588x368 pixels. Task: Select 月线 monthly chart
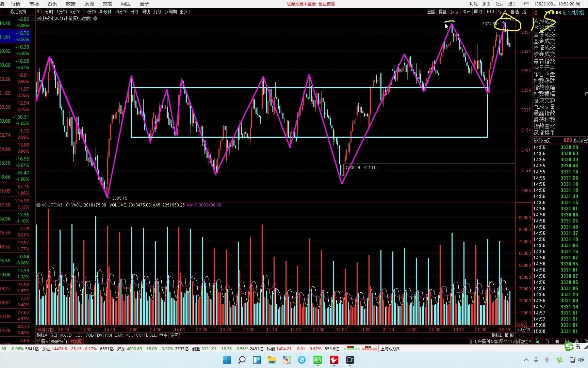click(x=158, y=12)
